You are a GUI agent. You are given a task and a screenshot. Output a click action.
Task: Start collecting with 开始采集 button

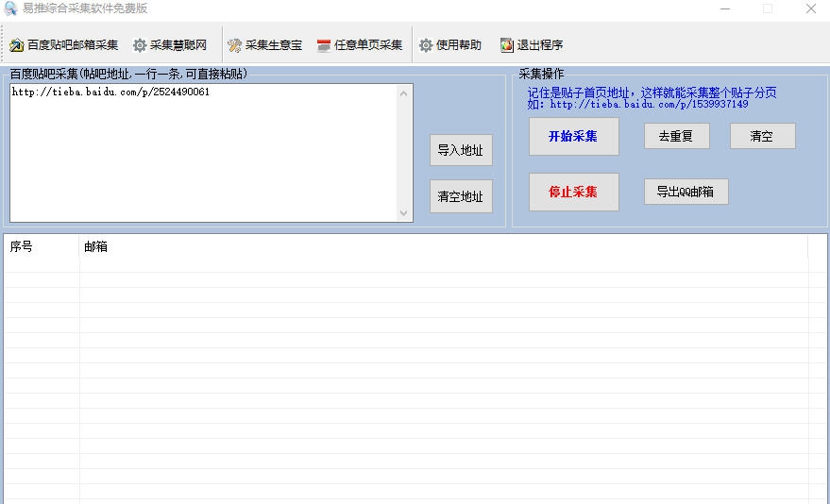tap(573, 137)
